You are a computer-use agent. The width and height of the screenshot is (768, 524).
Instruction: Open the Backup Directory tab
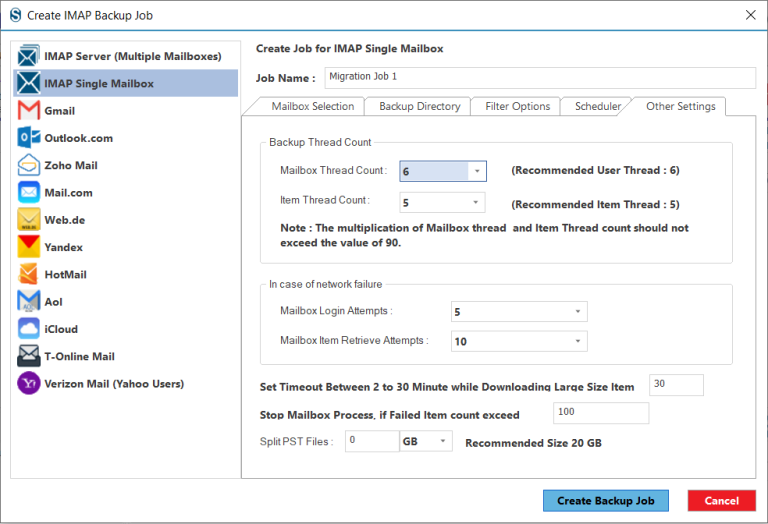coord(419,106)
